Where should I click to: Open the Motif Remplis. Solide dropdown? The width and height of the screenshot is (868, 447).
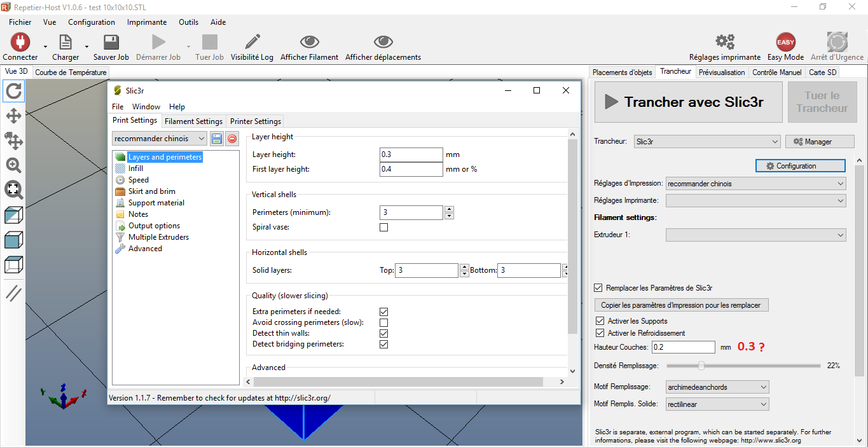717,404
